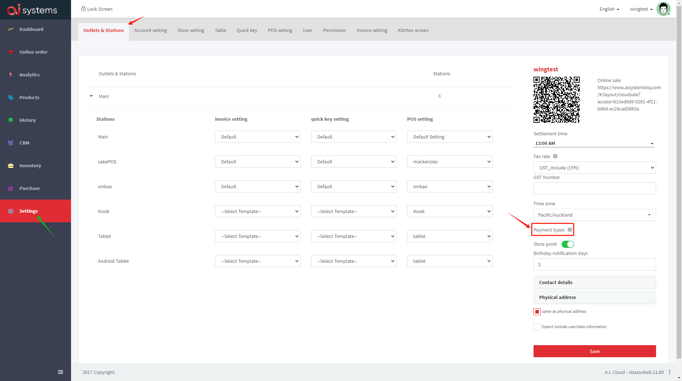
Task: Open Tablet POS setting dropdown
Action: click(450, 236)
